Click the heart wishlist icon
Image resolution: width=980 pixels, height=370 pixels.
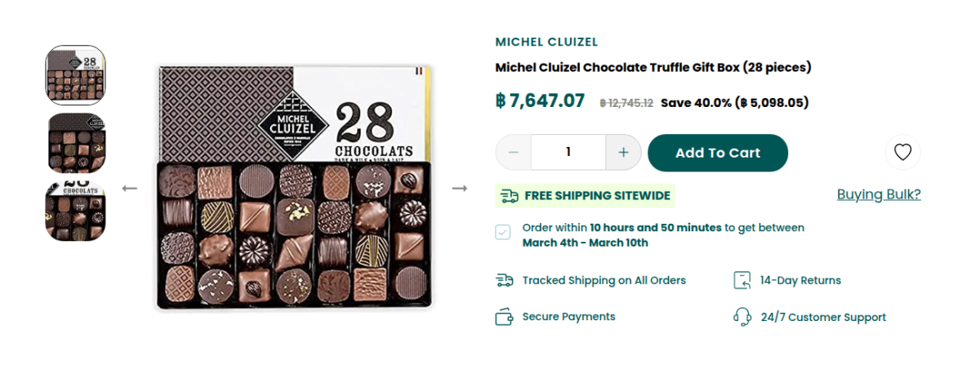tap(902, 153)
